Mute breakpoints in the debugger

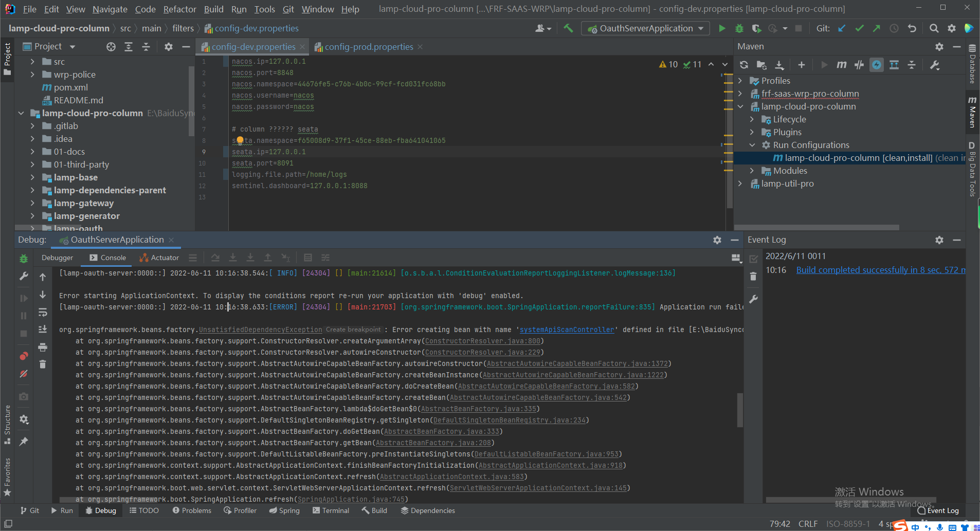click(23, 374)
